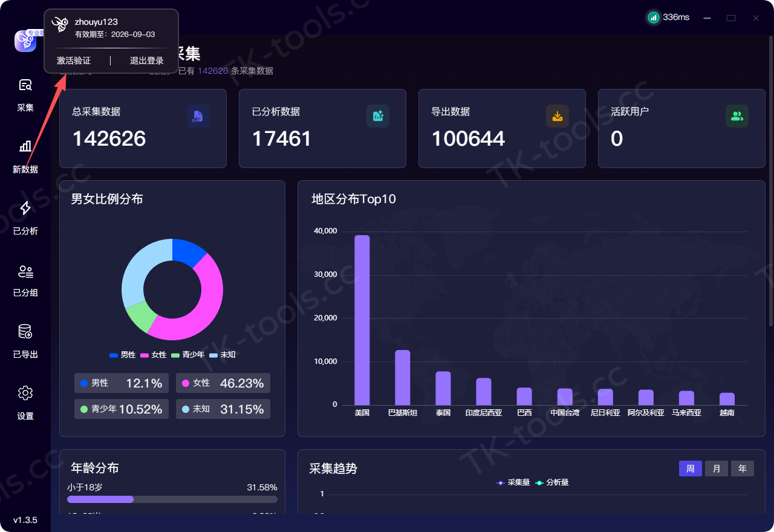
Task: Toggle 男性 legend item in donut chart
Action: point(123,355)
